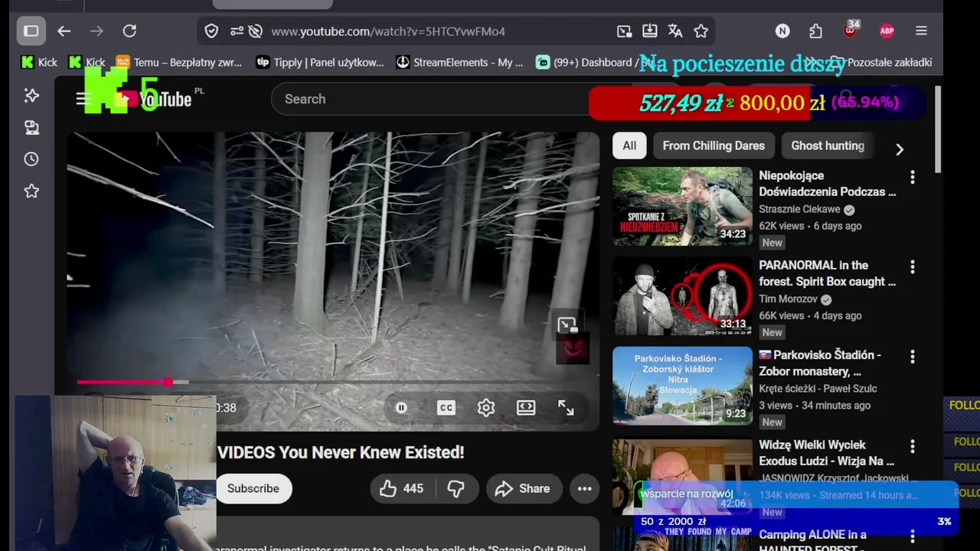Seek along the video progress bar
The width and height of the screenshot is (980, 551).
[x=333, y=381]
